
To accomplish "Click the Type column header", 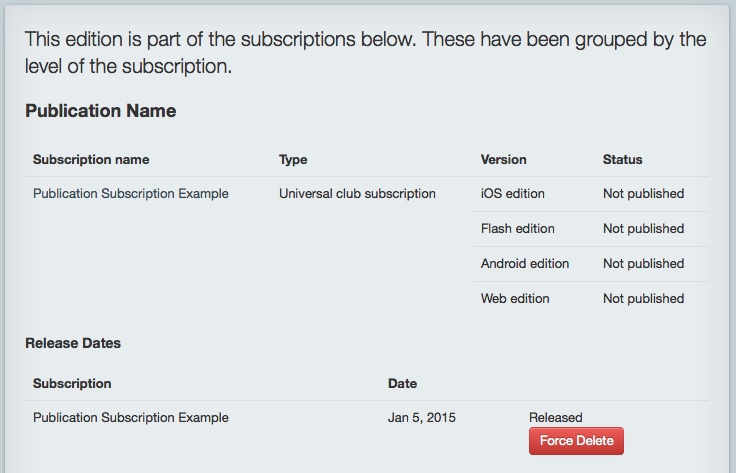I will 293,160.
